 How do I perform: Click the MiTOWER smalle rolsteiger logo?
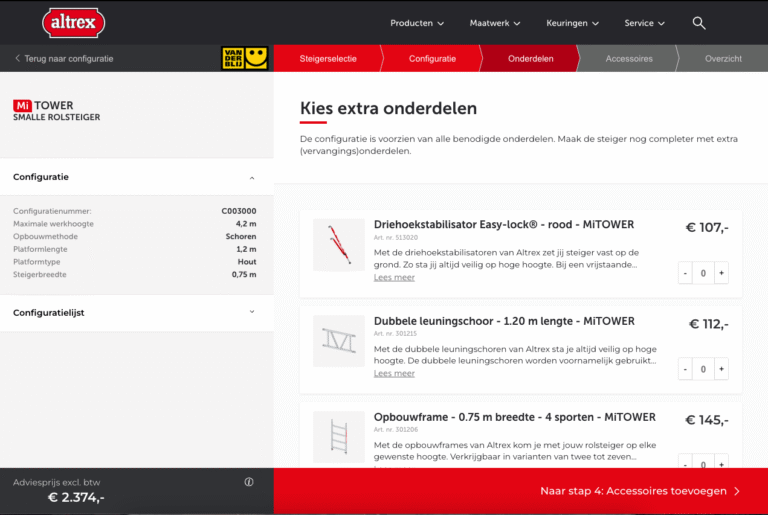[56, 111]
